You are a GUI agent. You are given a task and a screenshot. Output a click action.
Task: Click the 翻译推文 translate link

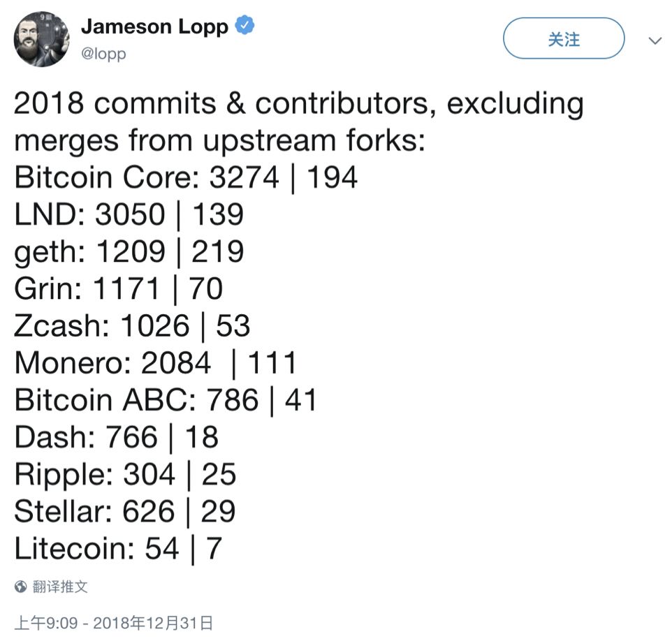point(61,587)
